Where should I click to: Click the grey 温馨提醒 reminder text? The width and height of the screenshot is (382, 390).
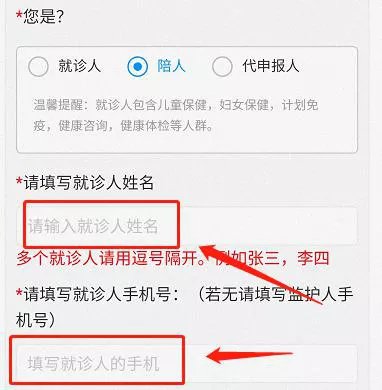click(176, 115)
